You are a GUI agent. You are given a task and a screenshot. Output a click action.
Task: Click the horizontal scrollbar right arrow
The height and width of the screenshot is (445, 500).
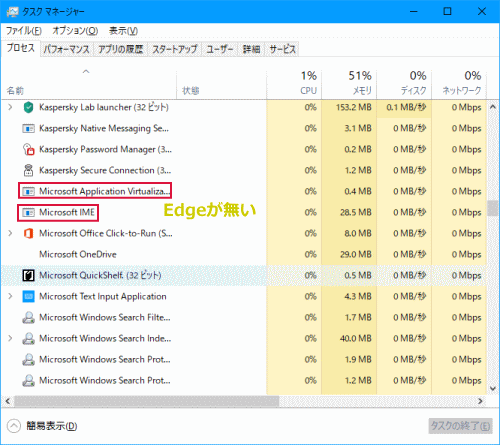pos(480,401)
